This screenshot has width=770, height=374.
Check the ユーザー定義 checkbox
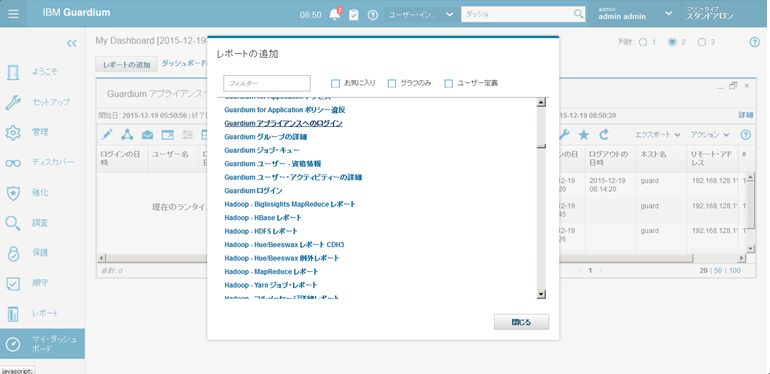(448, 83)
